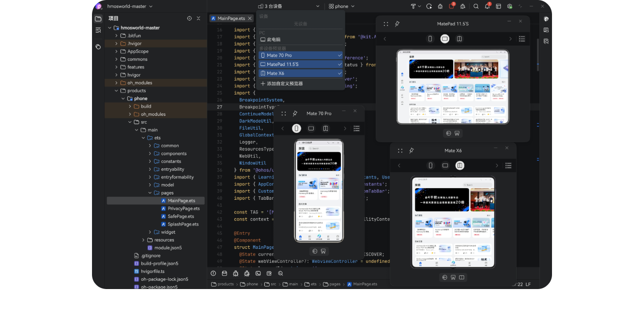Expand the features folder in tree
Screen dimensions: 644x322
(117, 67)
